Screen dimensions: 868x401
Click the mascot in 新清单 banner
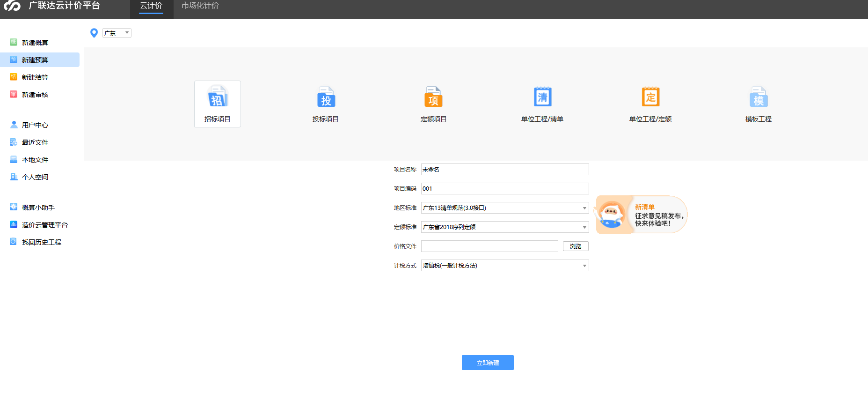tap(612, 215)
